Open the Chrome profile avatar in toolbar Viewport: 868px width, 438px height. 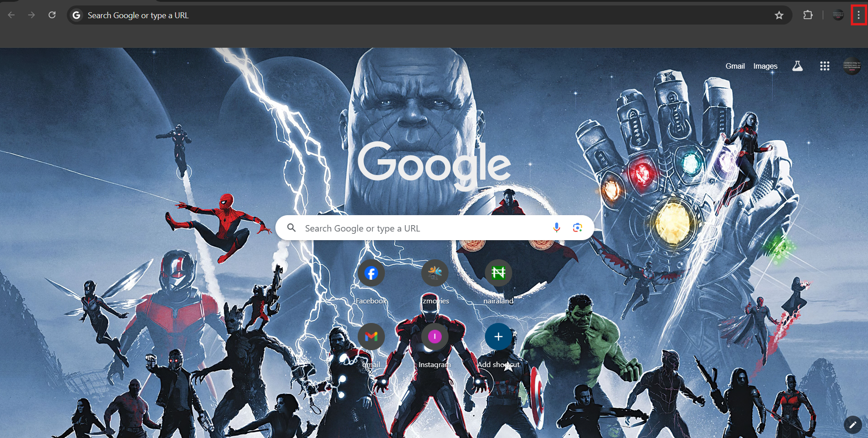838,15
